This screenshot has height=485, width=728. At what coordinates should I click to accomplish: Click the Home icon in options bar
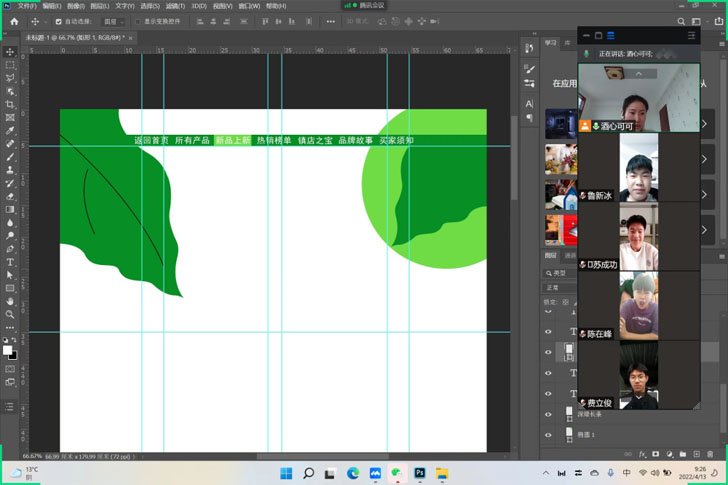pyautogui.click(x=14, y=21)
